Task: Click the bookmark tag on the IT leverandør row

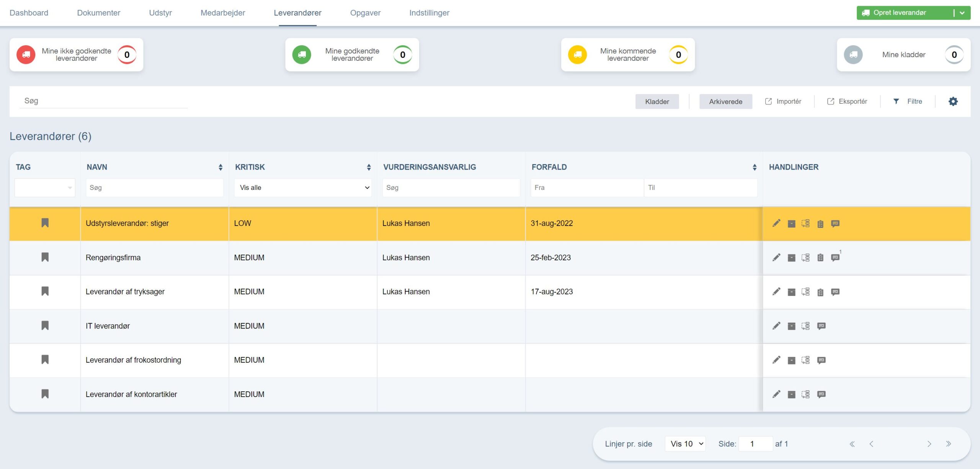Action: click(45, 325)
